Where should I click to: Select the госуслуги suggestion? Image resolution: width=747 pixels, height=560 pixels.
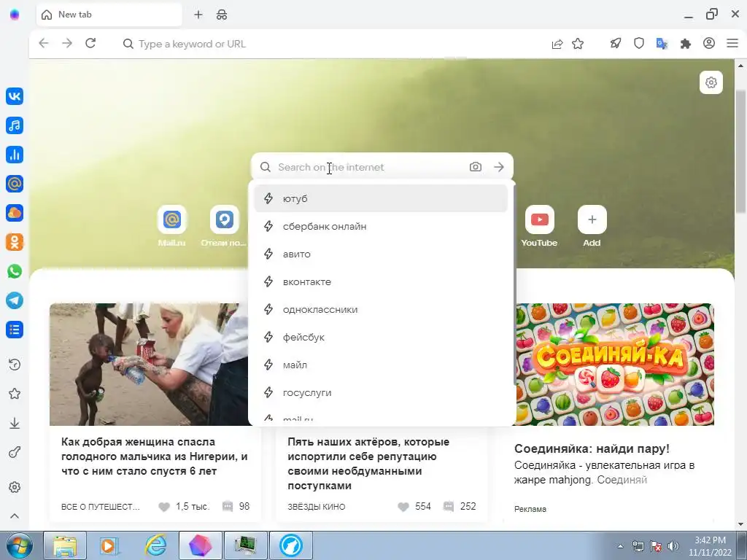[381, 392]
